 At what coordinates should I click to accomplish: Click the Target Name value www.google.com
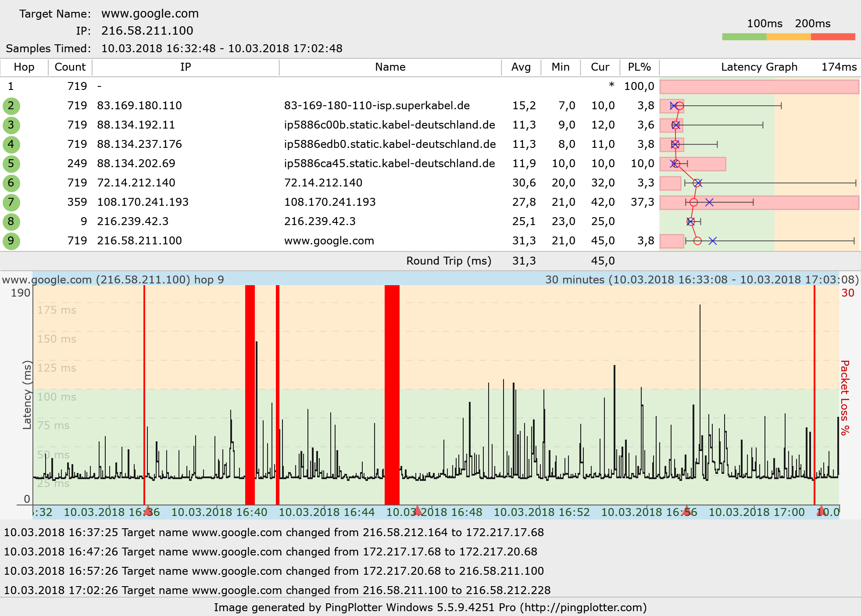point(150,14)
